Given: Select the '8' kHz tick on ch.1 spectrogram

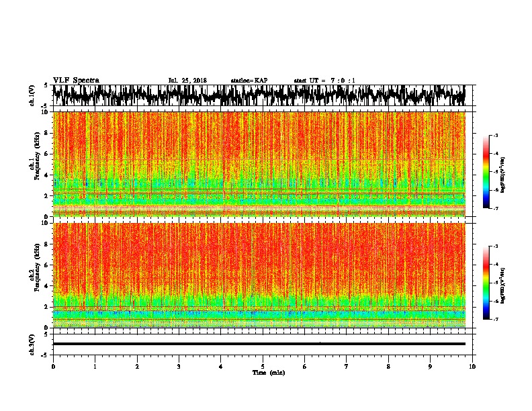Looking at the screenshot, I should click(47, 133).
